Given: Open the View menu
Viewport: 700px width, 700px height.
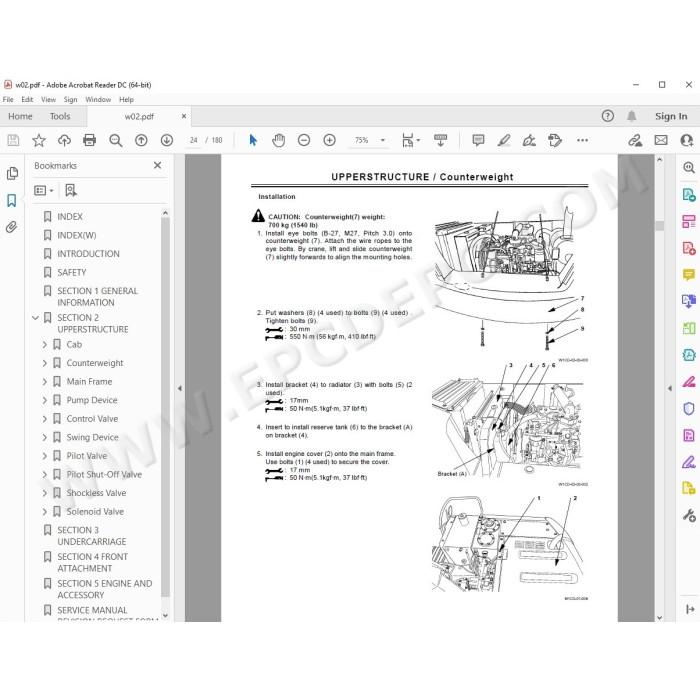Looking at the screenshot, I should [48, 100].
